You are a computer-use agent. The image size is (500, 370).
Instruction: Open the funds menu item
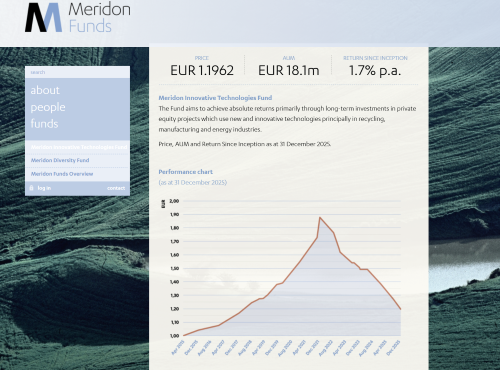[44, 124]
